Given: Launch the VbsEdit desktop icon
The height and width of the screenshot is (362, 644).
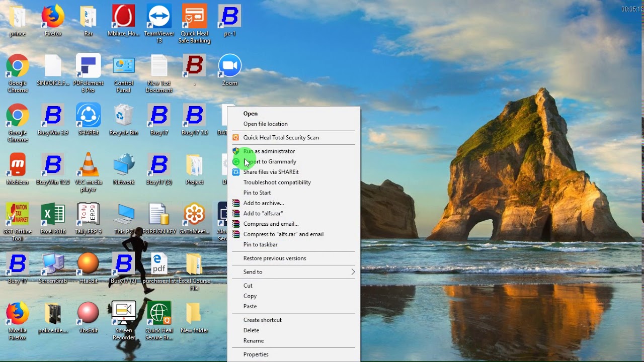Looking at the screenshot, I should pyautogui.click(x=89, y=318).
